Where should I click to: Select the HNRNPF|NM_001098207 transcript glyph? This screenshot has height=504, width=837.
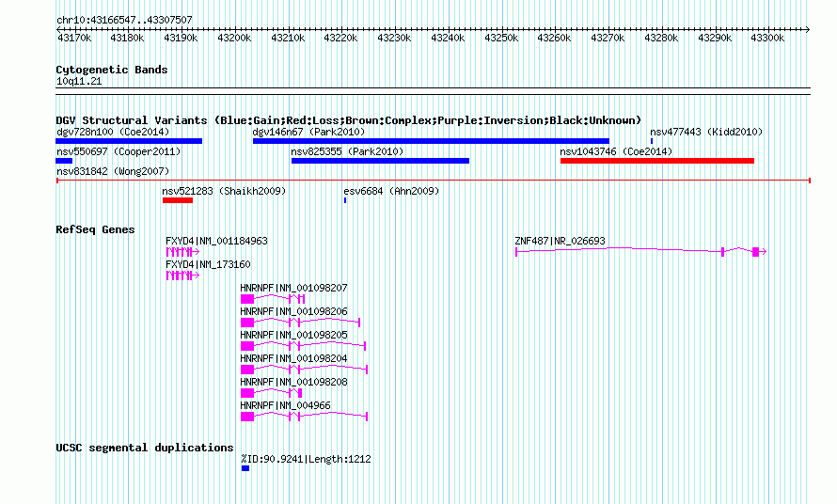click(273, 299)
